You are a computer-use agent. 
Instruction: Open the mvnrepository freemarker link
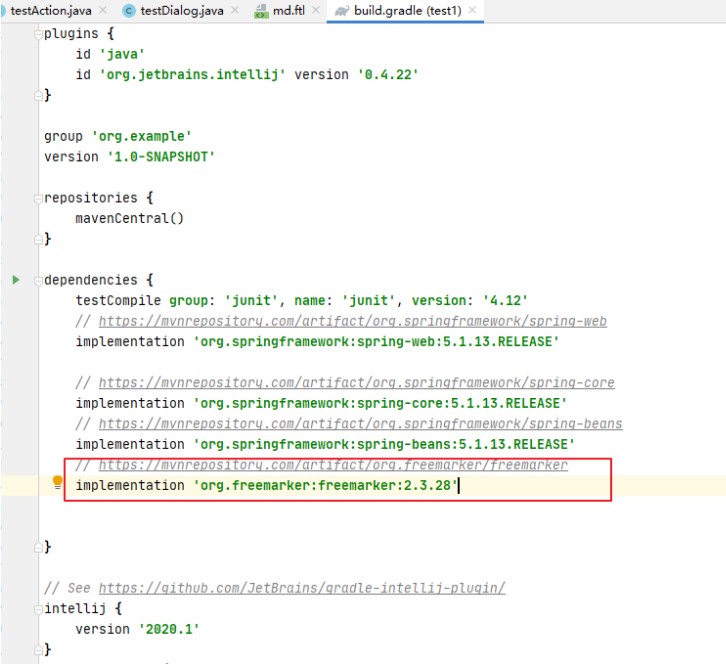click(x=333, y=465)
